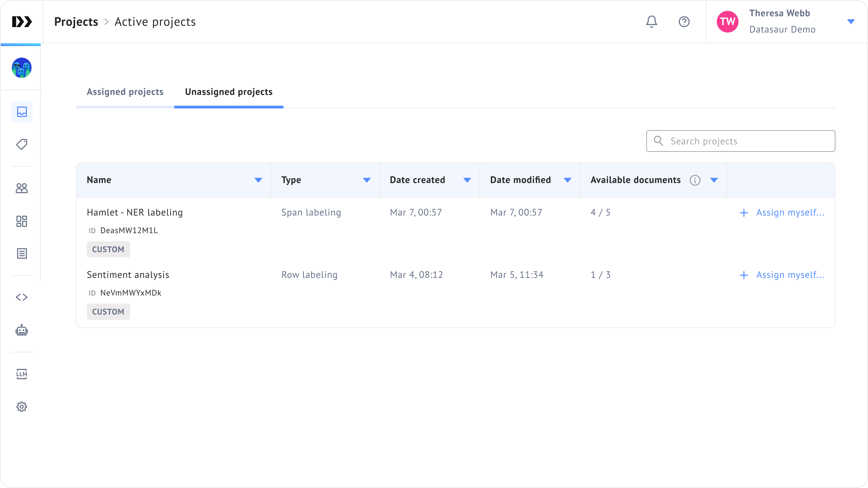
Task: Open the projects inbox sidebar icon
Action: (21, 111)
